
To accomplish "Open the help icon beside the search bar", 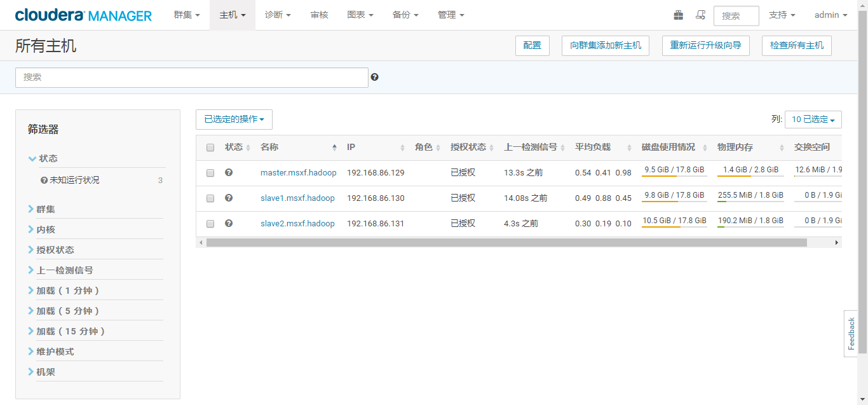I will (375, 76).
